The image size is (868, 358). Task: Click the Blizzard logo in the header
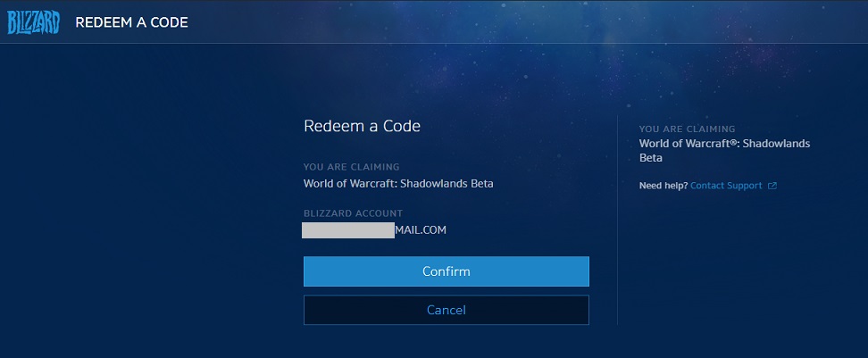[33, 22]
